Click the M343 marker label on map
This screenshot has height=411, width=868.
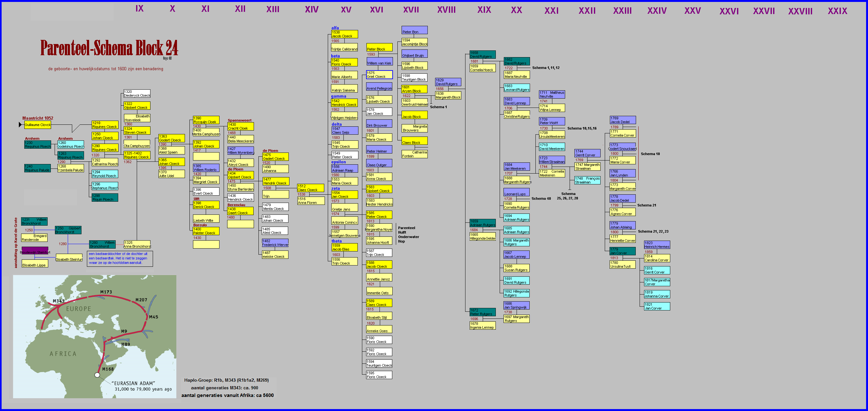pyautogui.click(x=58, y=301)
